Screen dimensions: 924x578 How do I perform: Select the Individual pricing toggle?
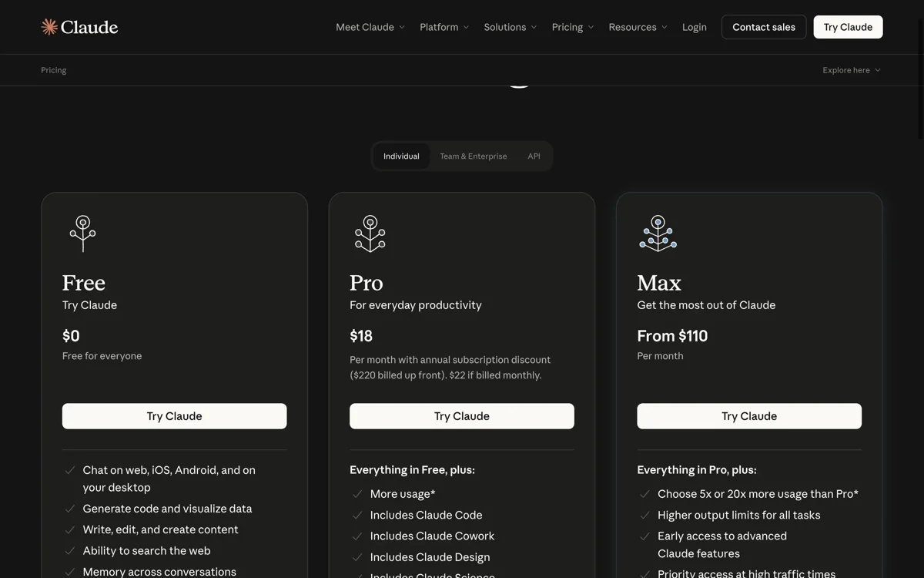pyautogui.click(x=401, y=156)
